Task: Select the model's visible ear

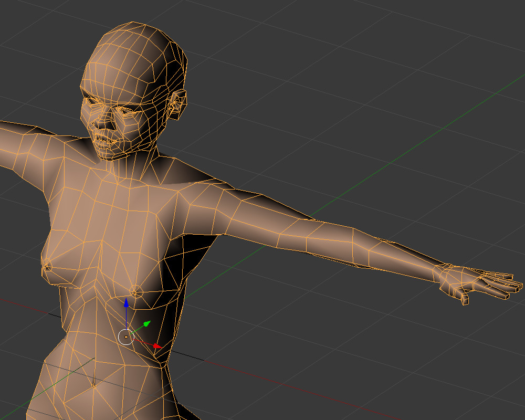Action: tap(178, 103)
